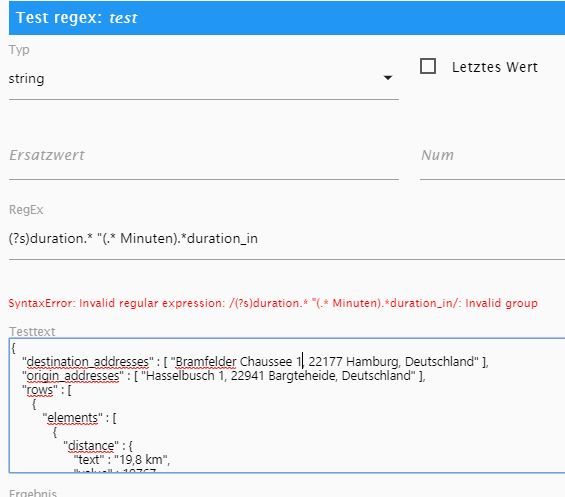
Task: Click the Typ field label
Action: (19, 50)
